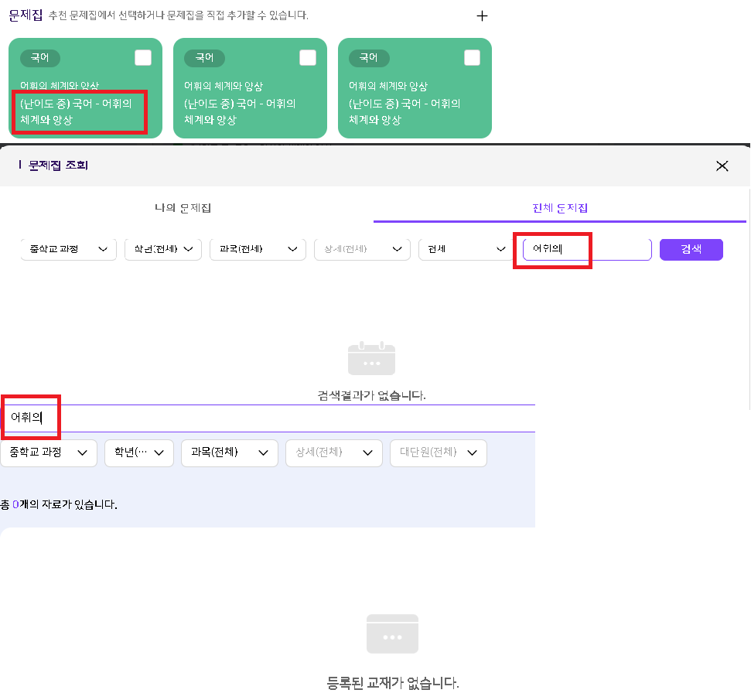Tick the checkbox on the middle 국어 card
Viewport: 751px width, 700px height.
[308, 58]
